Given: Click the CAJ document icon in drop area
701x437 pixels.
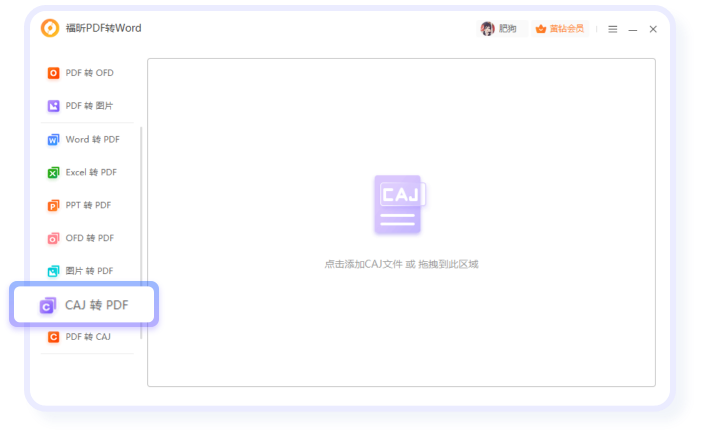Looking at the screenshot, I should pyautogui.click(x=400, y=205).
